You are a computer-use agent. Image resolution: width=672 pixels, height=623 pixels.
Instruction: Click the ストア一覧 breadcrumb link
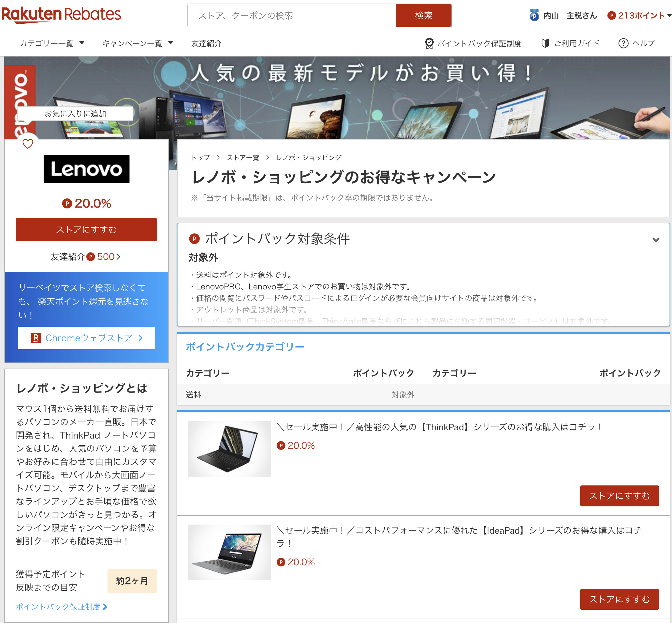243,157
